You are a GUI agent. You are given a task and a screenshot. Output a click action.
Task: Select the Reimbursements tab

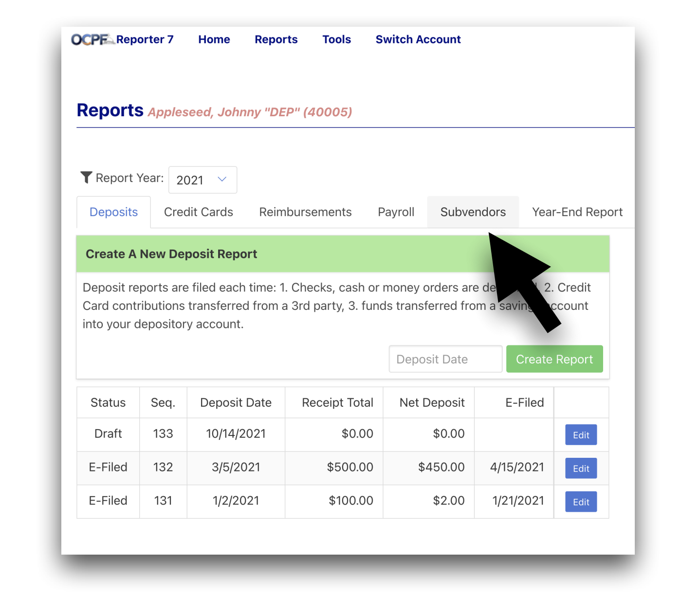coord(305,212)
